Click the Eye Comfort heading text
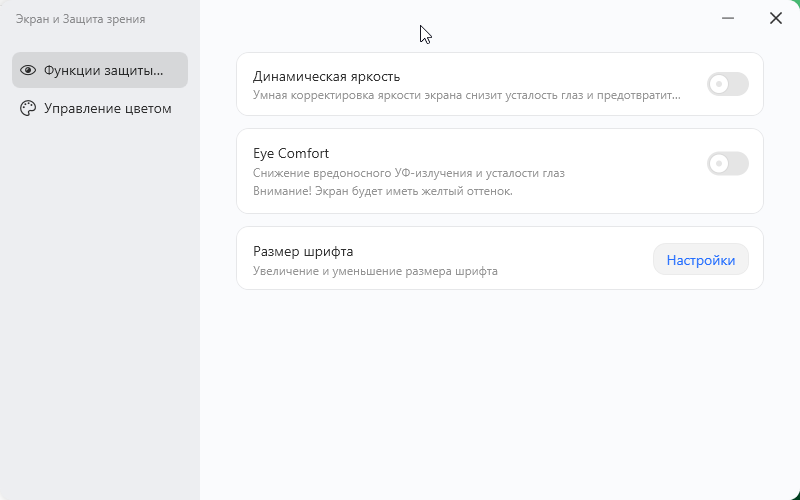 point(291,153)
